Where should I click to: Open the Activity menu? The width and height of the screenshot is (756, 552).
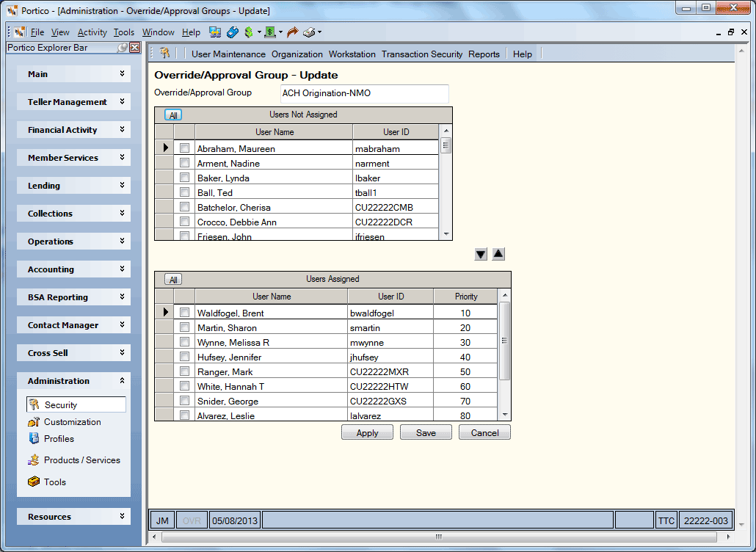click(x=92, y=32)
